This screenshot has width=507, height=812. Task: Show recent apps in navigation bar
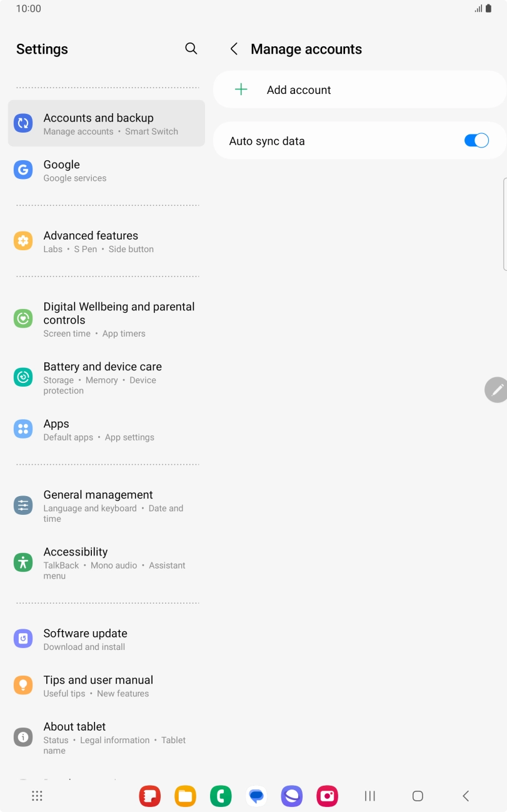(370, 796)
